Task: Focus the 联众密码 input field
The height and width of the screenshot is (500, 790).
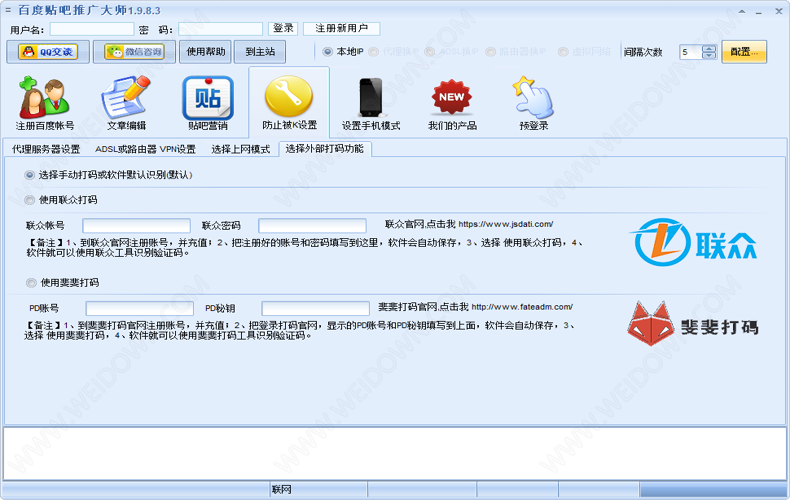Action: [312, 225]
